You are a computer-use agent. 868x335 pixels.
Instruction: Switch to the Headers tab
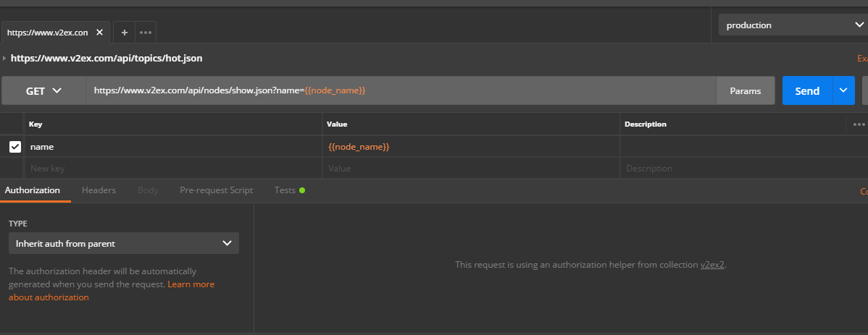pyautogui.click(x=99, y=190)
